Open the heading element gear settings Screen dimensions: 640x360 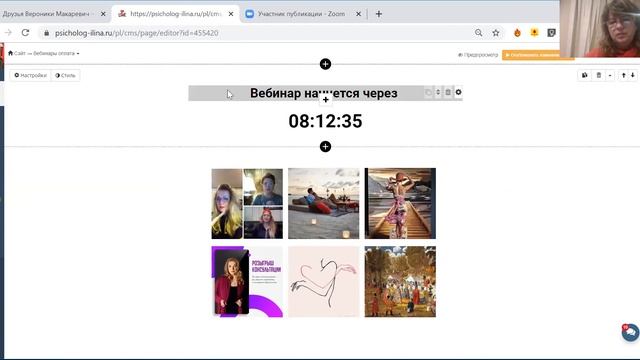[x=458, y=92]
